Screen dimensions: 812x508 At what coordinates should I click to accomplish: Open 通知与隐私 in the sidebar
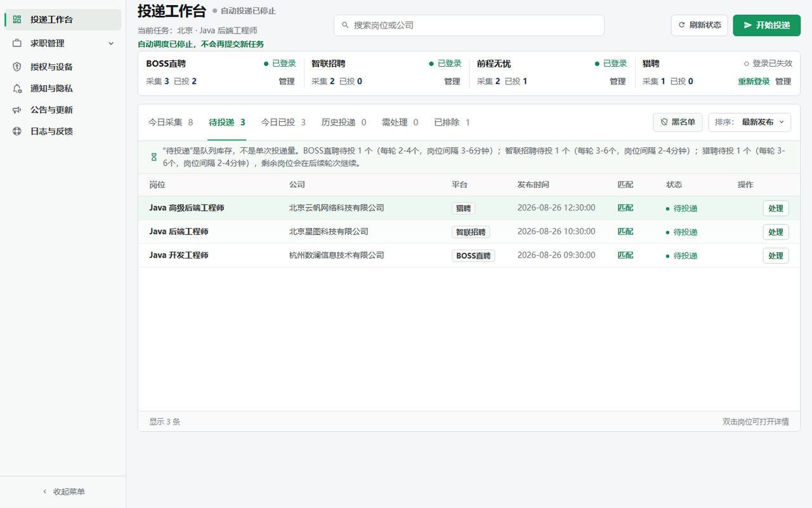63,88
